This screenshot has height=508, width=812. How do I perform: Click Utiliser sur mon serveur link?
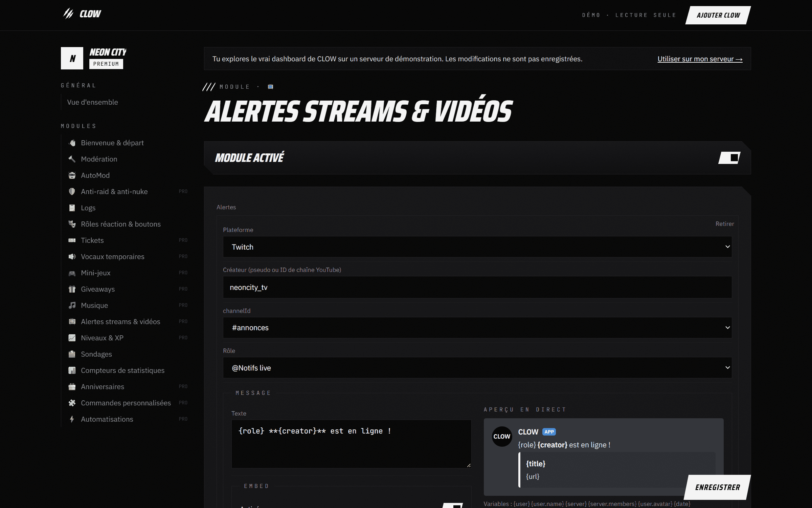(700, 59)
